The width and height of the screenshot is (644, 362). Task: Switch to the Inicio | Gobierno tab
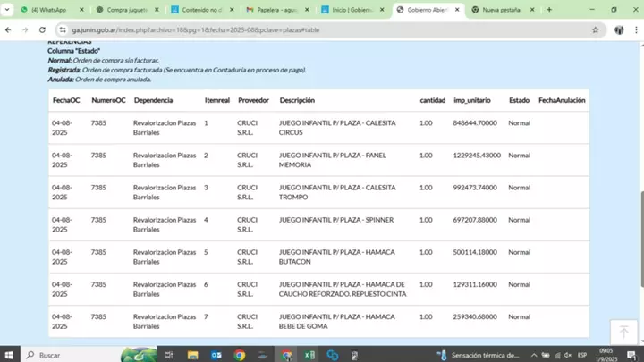pos(347,10)
